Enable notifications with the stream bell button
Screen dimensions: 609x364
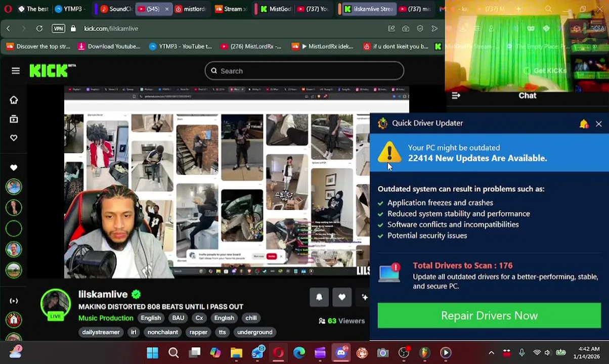[x=319, y=297]
